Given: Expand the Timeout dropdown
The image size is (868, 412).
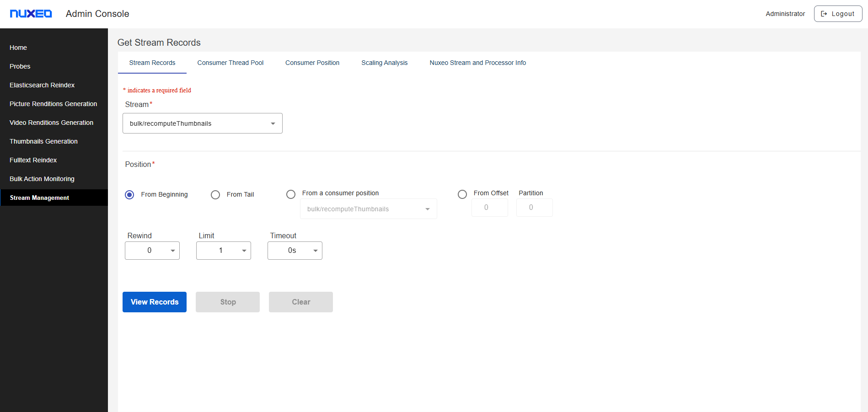Looking at the screenshot, I should [x=295, y=251].
